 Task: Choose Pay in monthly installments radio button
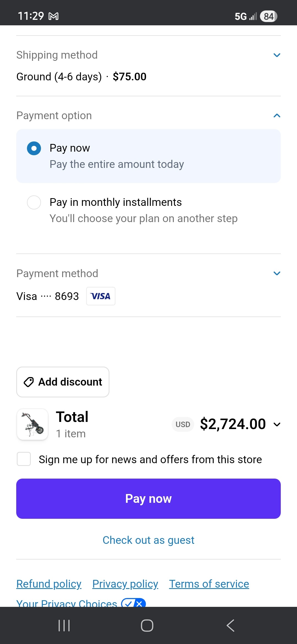34,203
